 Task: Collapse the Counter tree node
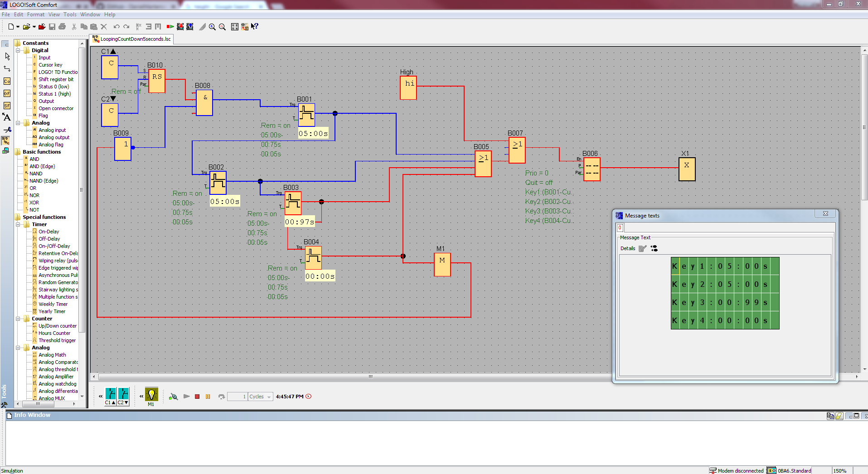click(x=18, y=319)
